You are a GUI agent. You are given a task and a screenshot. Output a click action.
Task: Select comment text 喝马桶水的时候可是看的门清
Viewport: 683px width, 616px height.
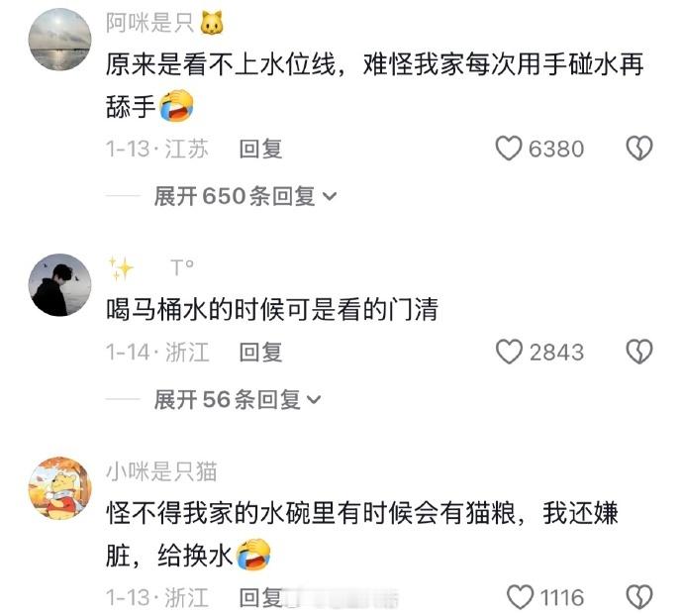[x=272, y=310]
